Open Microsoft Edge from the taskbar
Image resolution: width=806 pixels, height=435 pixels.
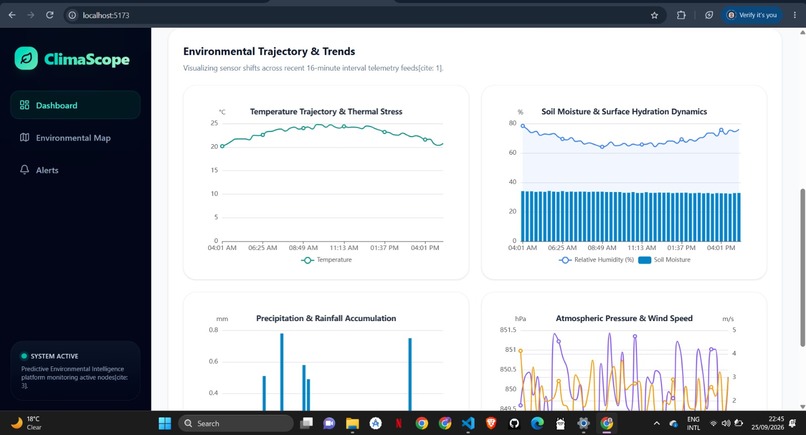tap(537, 423)
